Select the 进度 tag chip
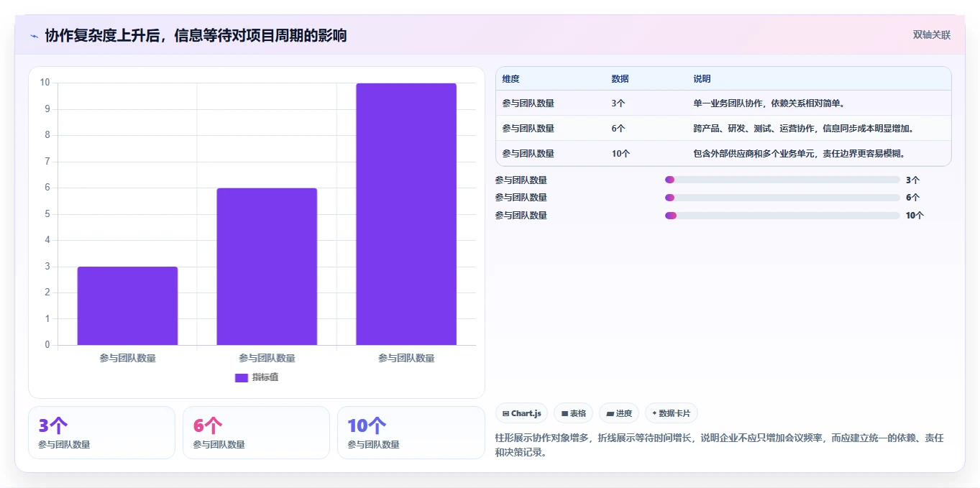 (619, 413)
